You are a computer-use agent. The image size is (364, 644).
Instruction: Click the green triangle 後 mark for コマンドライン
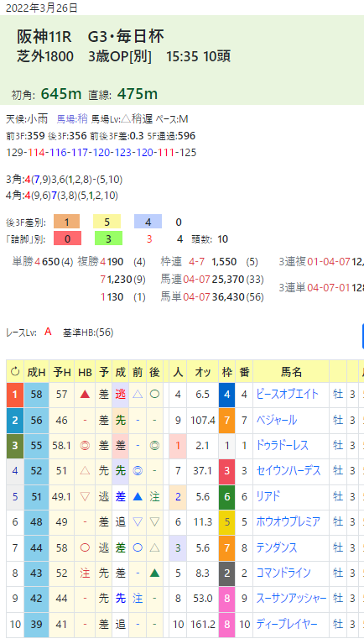154,573
